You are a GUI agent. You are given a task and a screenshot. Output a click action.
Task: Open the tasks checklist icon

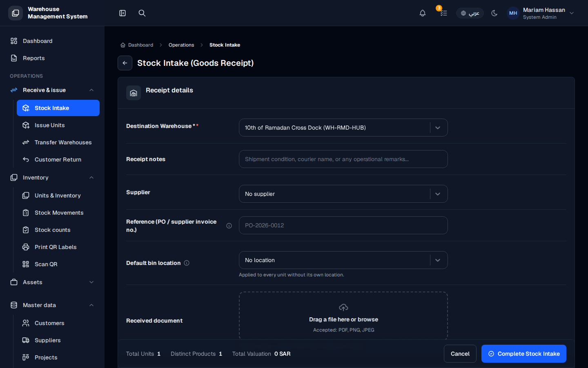(x=443, y=13)
